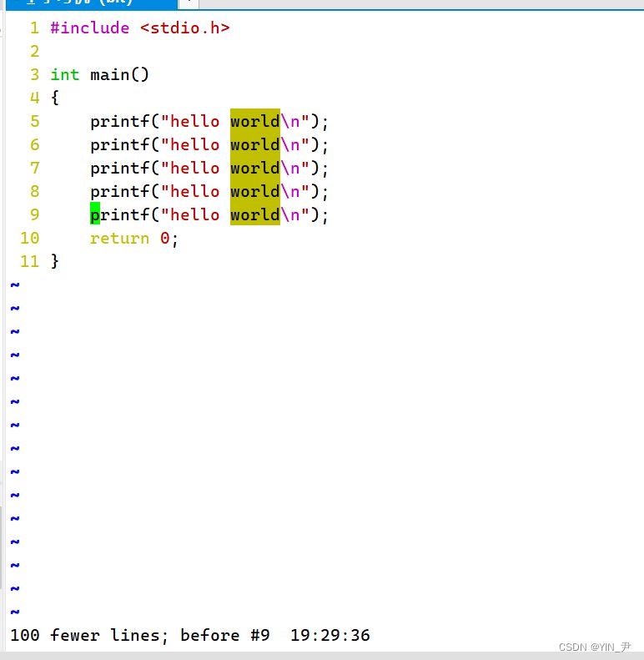Click the CSDN @YIN_尹 watermark
The image size is (644, 660).
point(594,647)
